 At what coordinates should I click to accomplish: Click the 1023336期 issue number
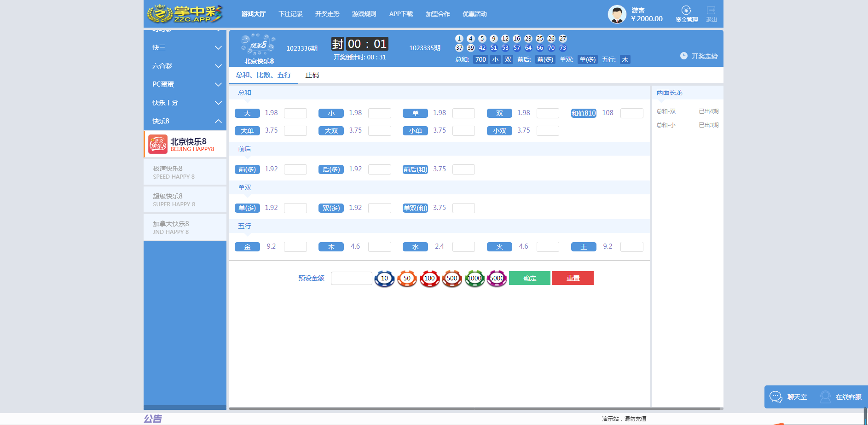coord(302,48)
